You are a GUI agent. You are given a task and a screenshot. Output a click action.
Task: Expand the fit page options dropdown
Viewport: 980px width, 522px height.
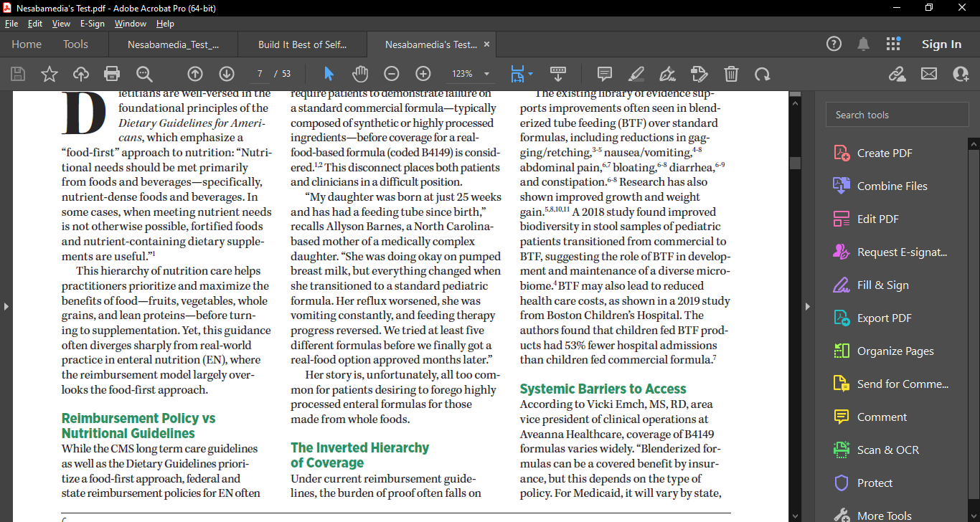click(x=530, y=74)
